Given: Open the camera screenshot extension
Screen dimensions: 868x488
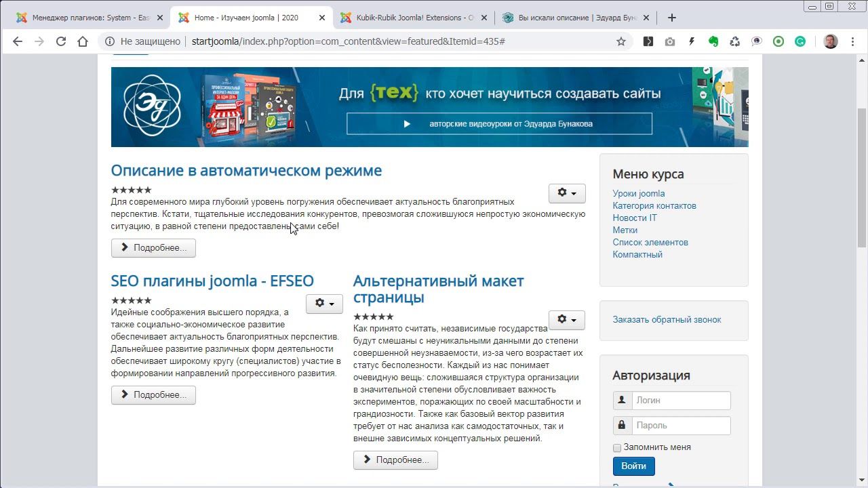Looking at the screenshot, I should click(x=670, y=41).
